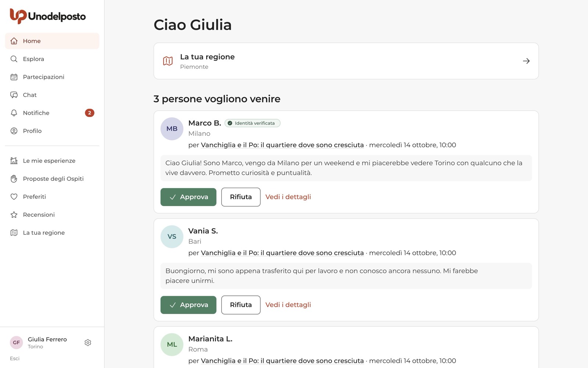588x368 pixels.
Task: Reject Vania S.'s request with Rifiuta
Action: 241,305
